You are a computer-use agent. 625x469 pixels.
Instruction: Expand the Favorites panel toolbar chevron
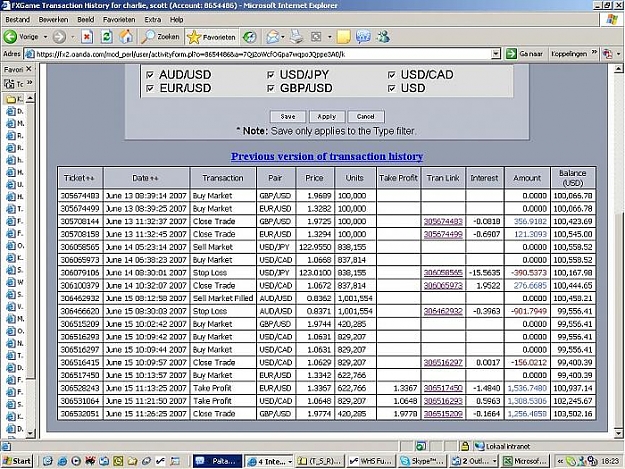[x=29, y=83]
